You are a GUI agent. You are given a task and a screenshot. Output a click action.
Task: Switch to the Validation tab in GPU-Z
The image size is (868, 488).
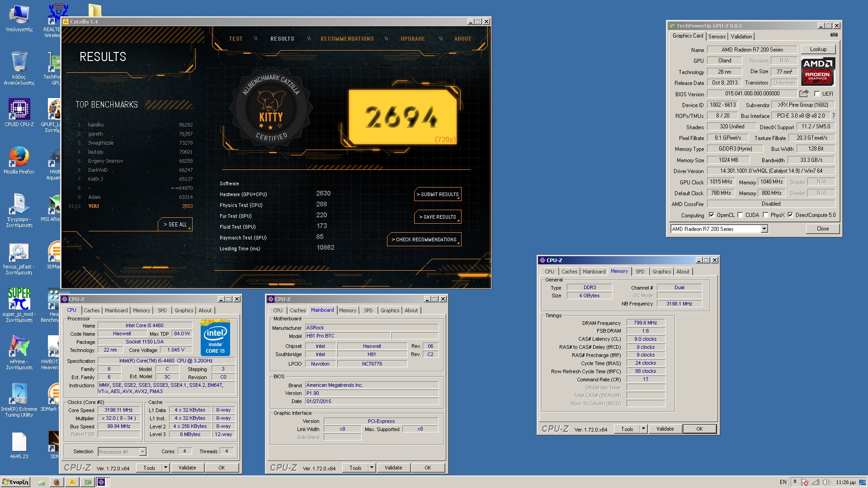pos(741,37)
